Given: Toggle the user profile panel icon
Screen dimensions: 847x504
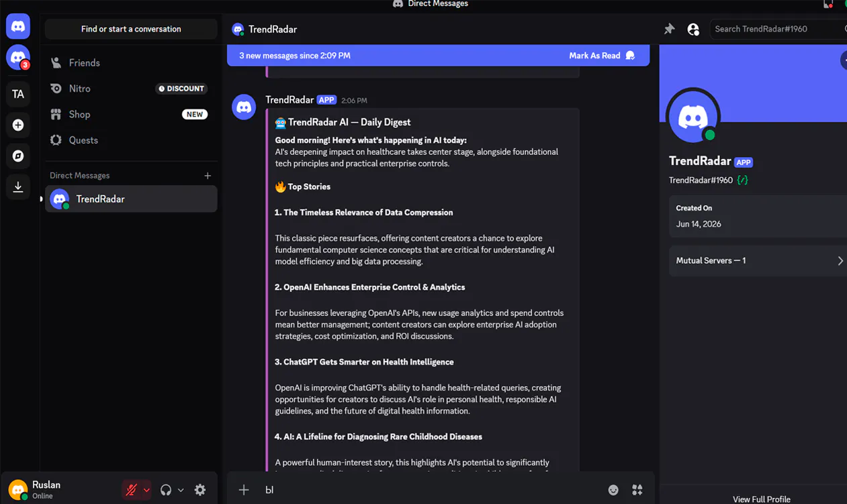Looking at the screenshot, I should coord(693,29).
